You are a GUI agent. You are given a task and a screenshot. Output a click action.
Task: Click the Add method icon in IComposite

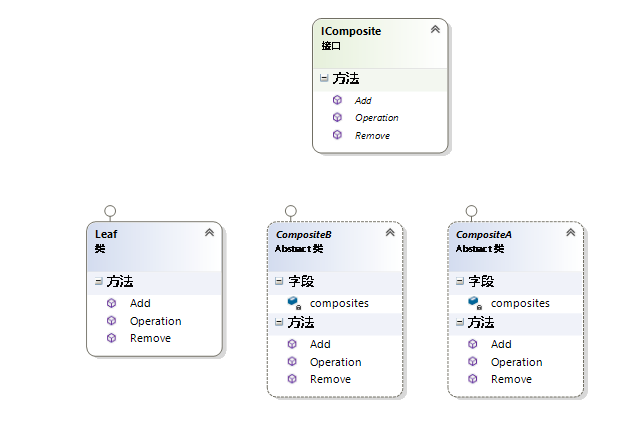337,100
